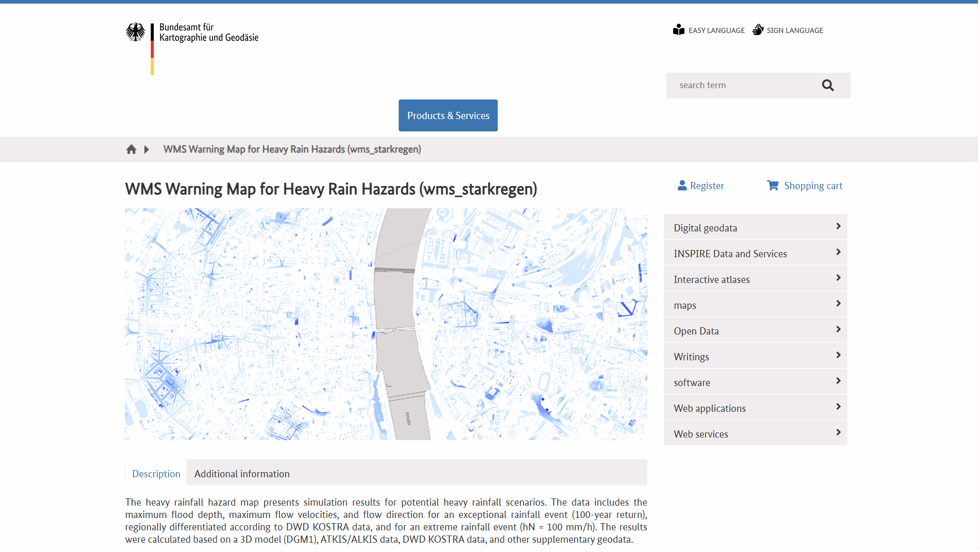
Task: Click the breadcrumb arrow next to home
Action: click(147, 149)
